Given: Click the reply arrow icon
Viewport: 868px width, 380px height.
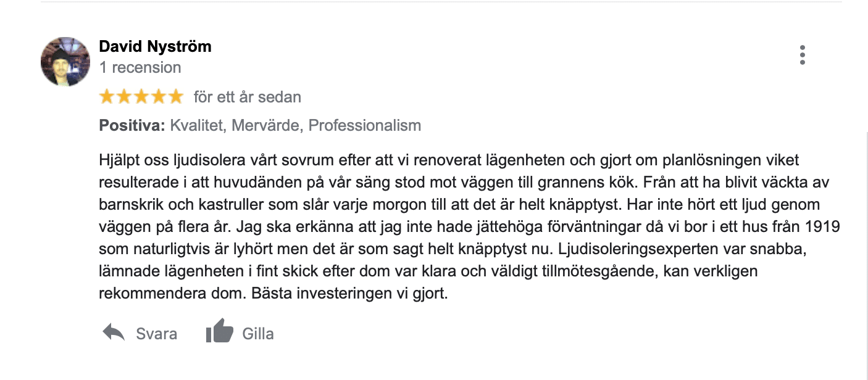Looking at the screenshot, I should coord(114,333).
